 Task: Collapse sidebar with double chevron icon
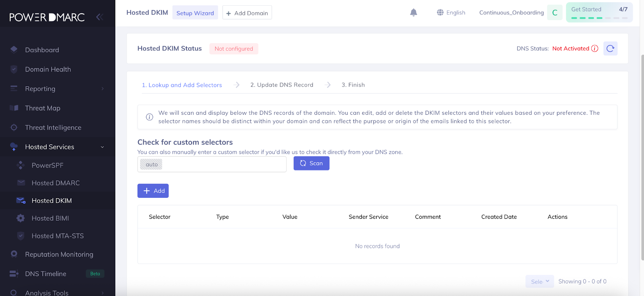click(99, 17)
